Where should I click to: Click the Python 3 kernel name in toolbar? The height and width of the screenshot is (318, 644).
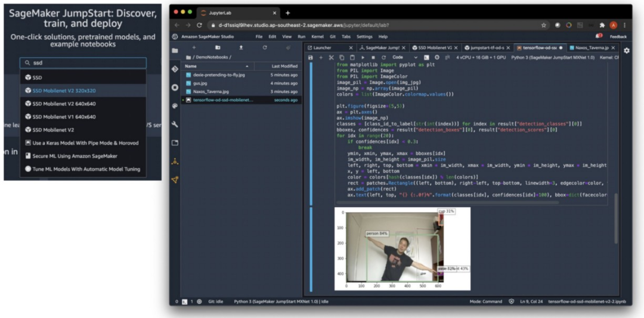click(553, 57)
